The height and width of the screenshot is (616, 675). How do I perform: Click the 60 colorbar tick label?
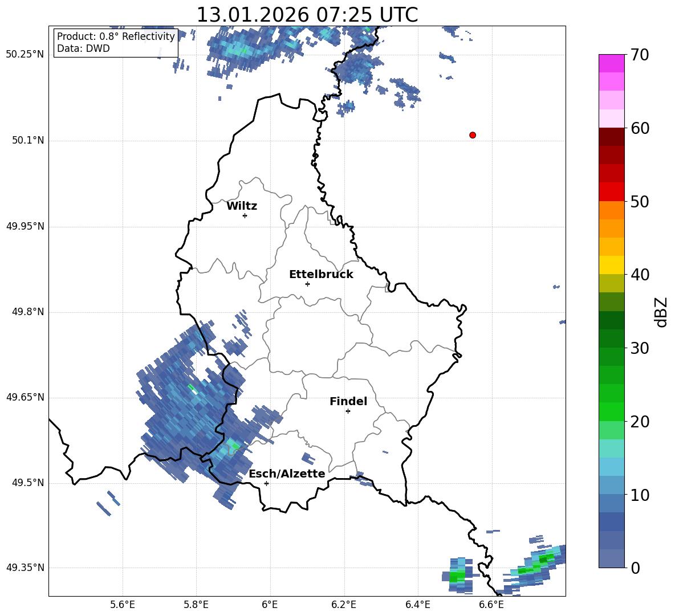click(640, 128)
